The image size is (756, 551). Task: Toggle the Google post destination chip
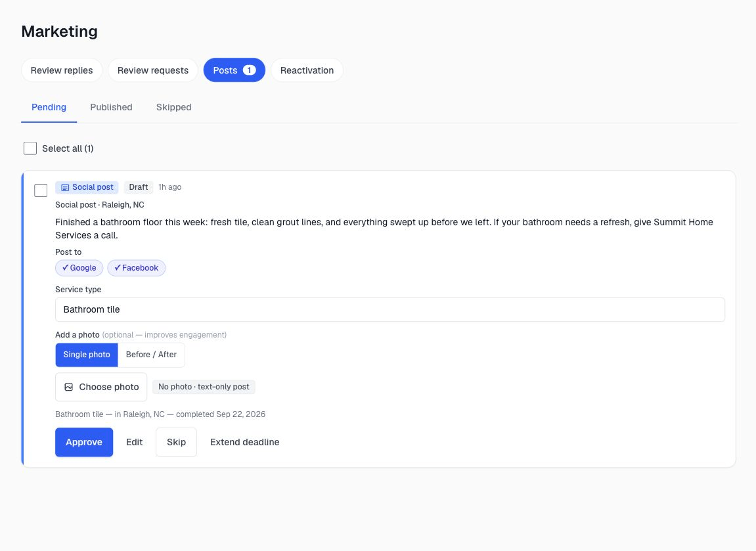[x=79, y=268]
